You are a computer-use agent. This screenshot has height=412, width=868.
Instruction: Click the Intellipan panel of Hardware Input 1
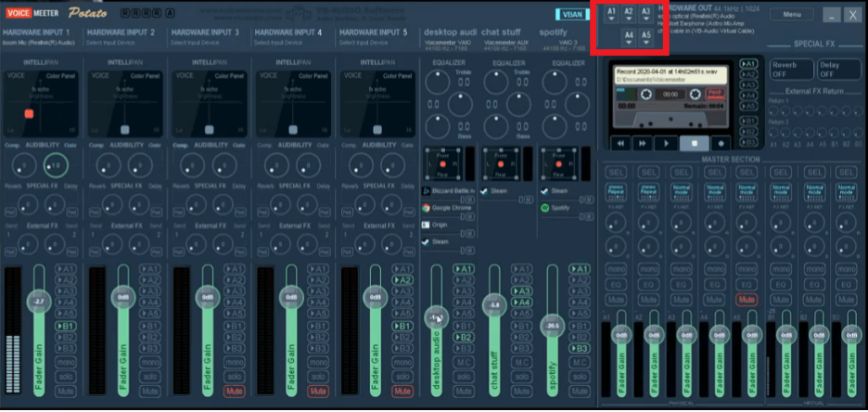tap(42, 104)
